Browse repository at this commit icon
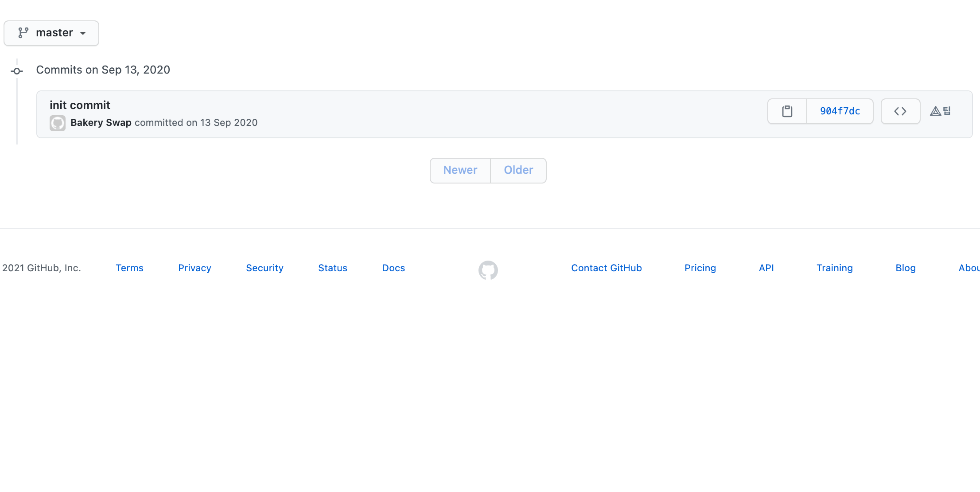980x492 pixels. click(x=900, y=111)
